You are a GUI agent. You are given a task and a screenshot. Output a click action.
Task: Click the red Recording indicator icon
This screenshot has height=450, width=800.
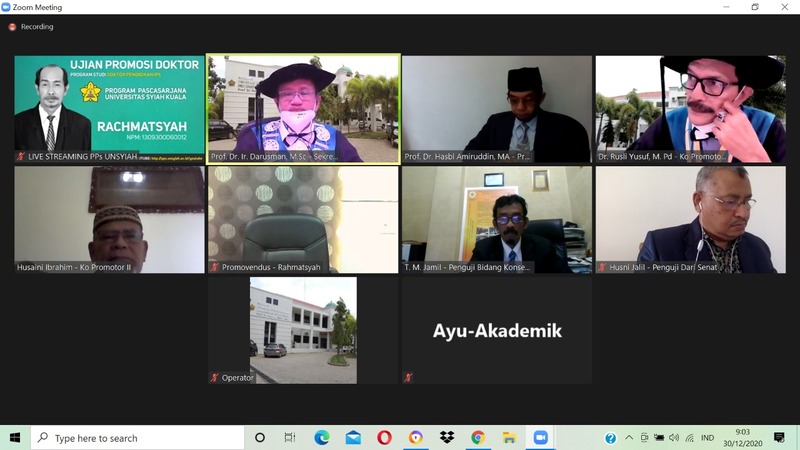coord(13,27)
